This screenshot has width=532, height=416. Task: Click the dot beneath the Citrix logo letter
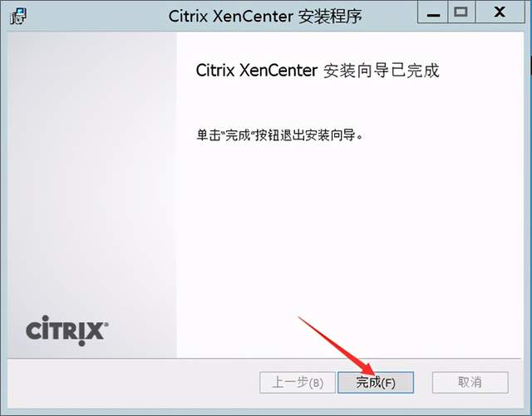(x=81, y=343)
